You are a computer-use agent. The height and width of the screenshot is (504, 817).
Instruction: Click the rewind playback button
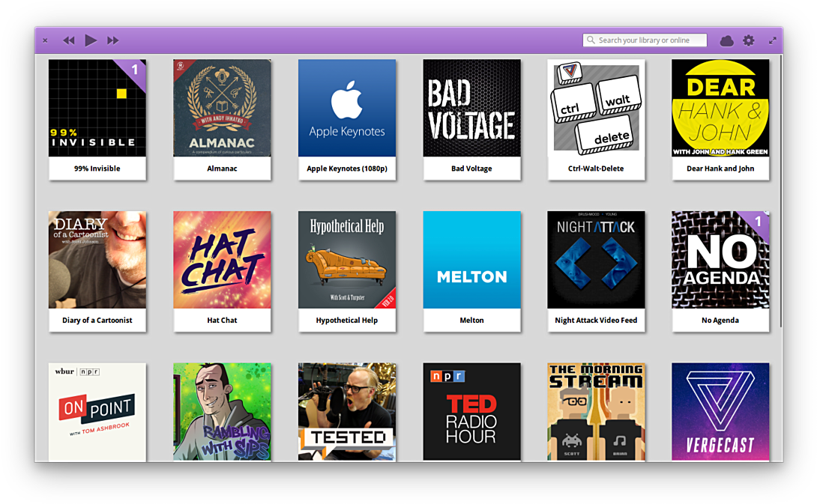pos(69,40)
